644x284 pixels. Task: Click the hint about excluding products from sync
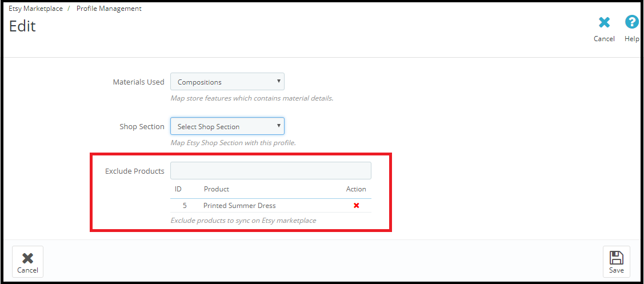[243, 221]
